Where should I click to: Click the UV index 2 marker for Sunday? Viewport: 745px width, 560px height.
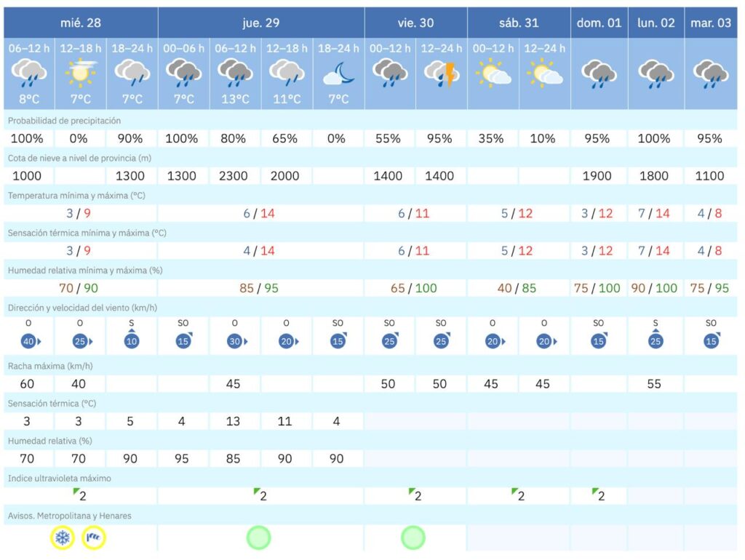(x=597, y=496)
